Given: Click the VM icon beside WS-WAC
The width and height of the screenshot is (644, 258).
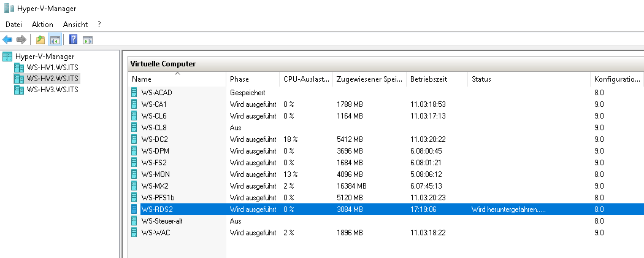Looking at the screenshot, I should [134, 232].
